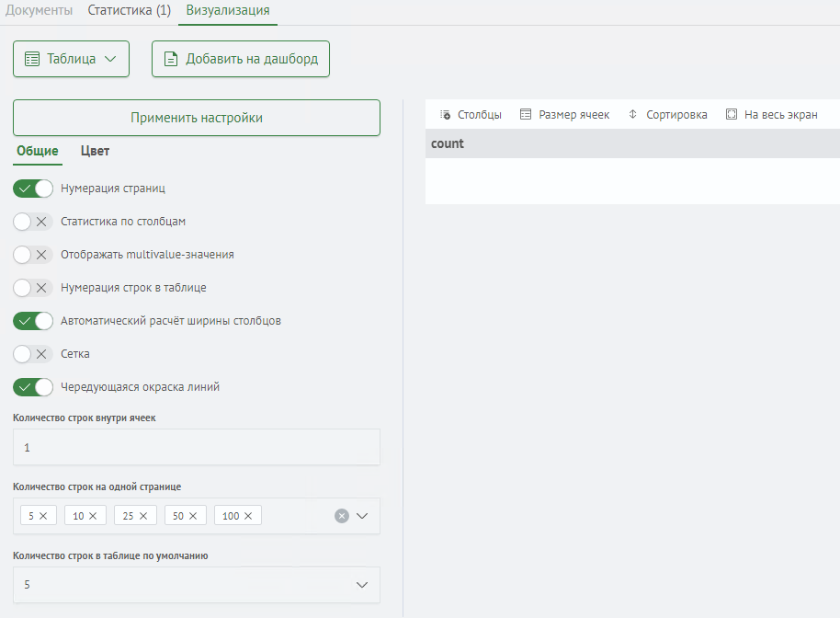Turn on Нумерация строк в таблице
840x618 pixels.
(x=33, y=288)
